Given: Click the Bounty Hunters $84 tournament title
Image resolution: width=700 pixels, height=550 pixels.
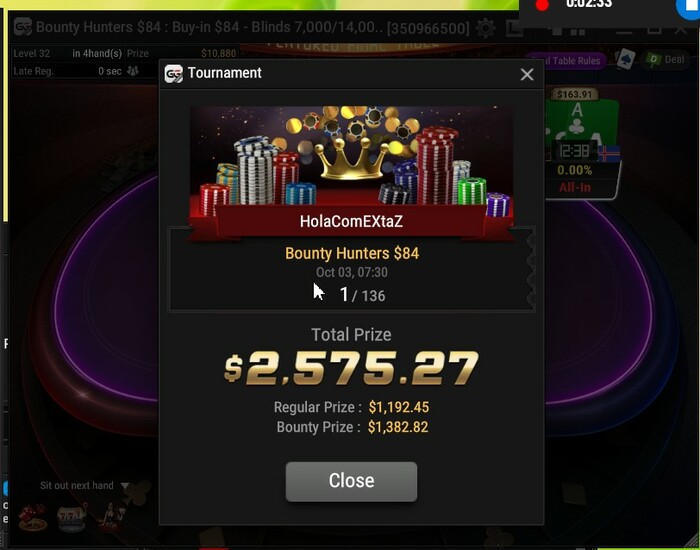Looking at the screenshot, I should (352, 253).
